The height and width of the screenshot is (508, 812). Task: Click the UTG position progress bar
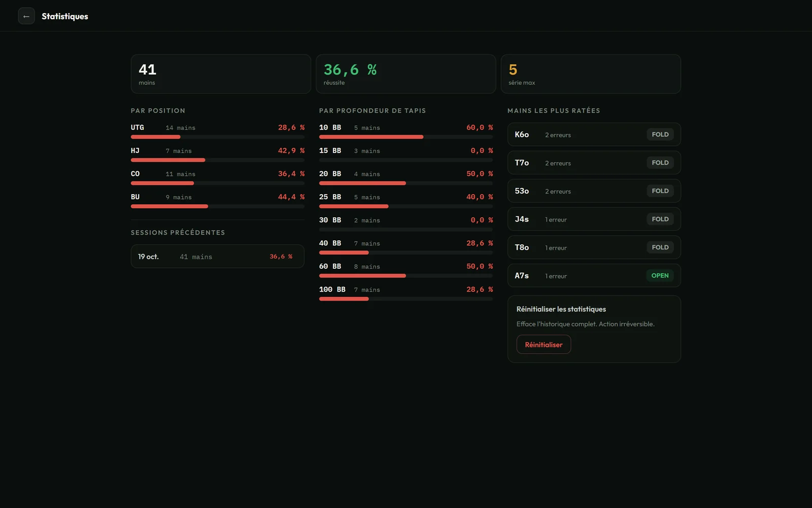pos(218,137)
